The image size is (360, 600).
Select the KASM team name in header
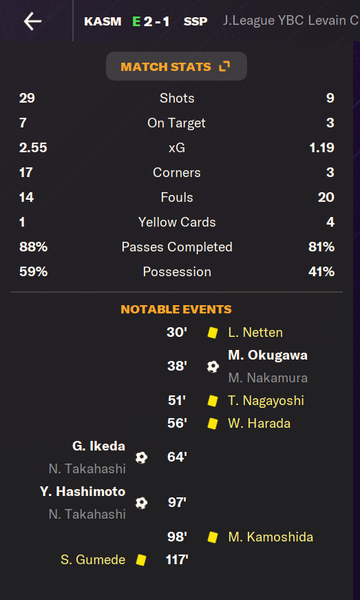[x=103, y=22]
